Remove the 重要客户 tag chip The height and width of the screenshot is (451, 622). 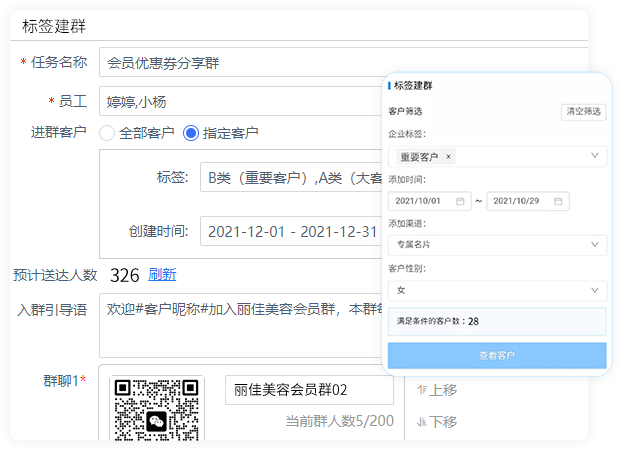[x=448, y=157]
